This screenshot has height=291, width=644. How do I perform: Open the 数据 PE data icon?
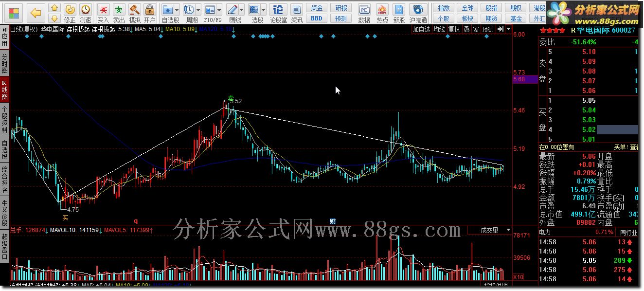click(x=364, y=14)
